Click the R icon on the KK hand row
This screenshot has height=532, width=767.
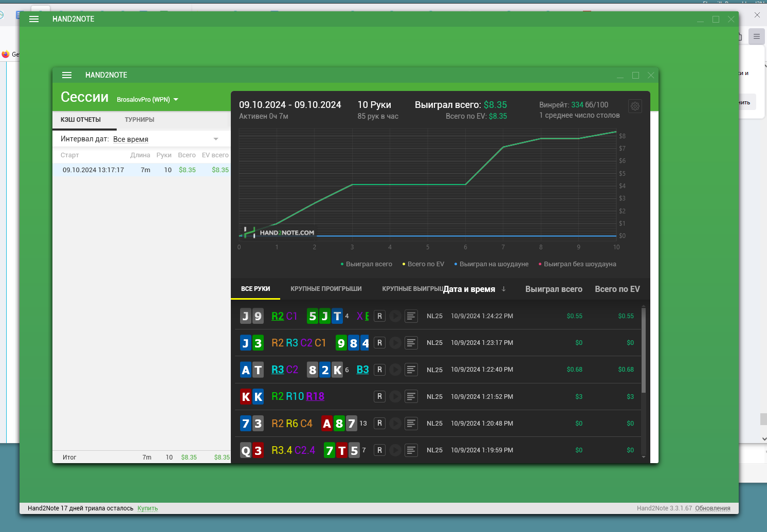(379, 396)
